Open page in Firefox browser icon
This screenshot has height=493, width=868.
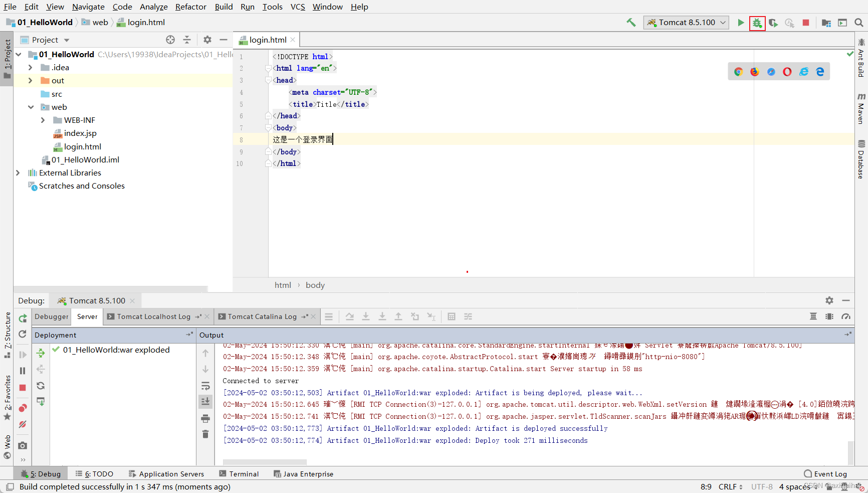755,72
